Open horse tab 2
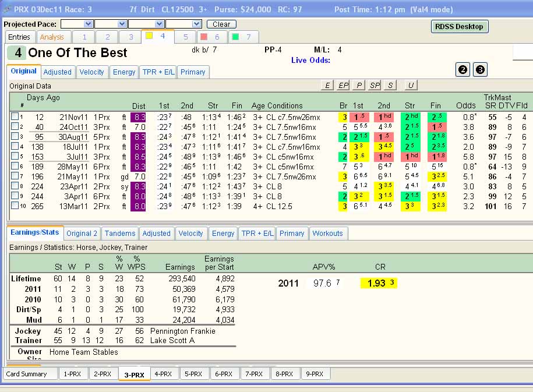The width and height of the screenshot is (533, 392). tap(107, 37)
